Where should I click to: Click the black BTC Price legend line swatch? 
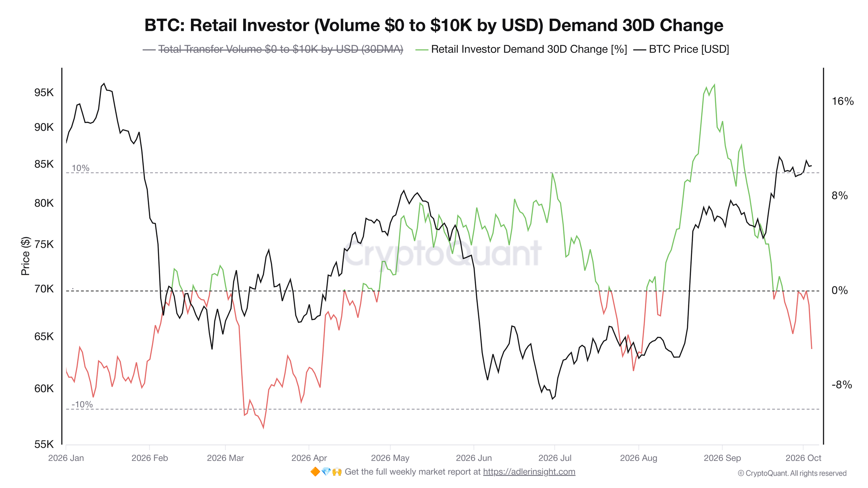coord(639,49)
